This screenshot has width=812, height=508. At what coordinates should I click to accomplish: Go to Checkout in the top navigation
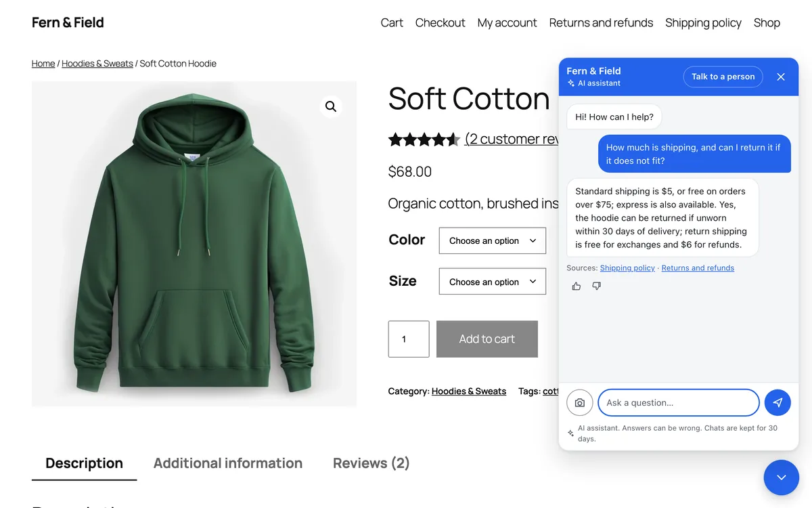tap(440, 22)
